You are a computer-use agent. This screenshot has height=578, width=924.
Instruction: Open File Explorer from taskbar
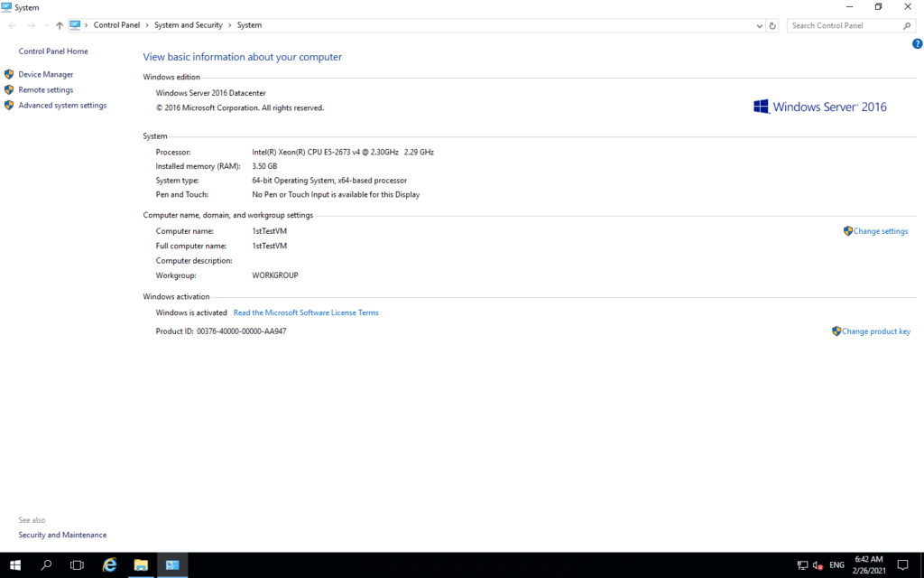tap(141, 565)
